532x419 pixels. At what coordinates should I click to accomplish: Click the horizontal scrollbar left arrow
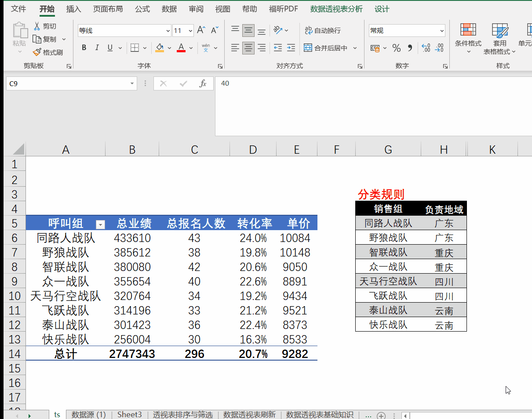(406, 415)
